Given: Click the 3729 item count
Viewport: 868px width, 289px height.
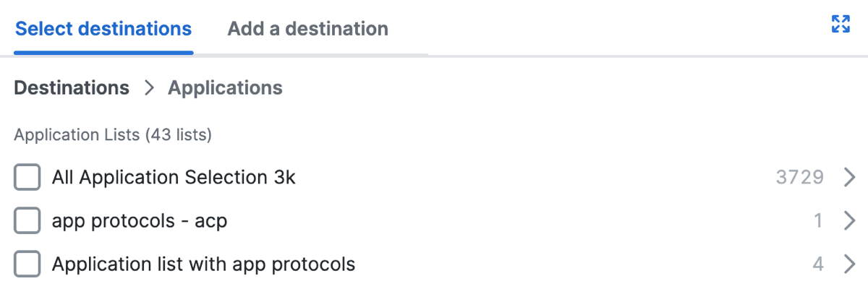Looking at the screenshot, I should 800,177.
